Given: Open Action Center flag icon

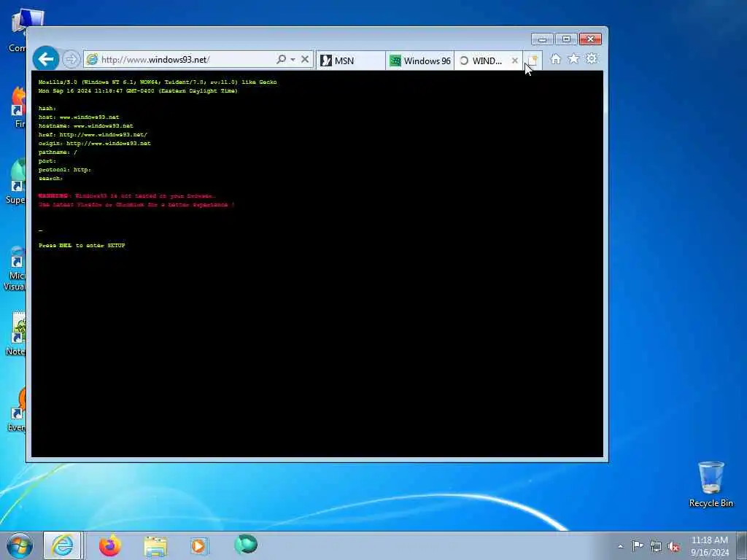Looking at the screenshot, I should click(x=638, y=545).
